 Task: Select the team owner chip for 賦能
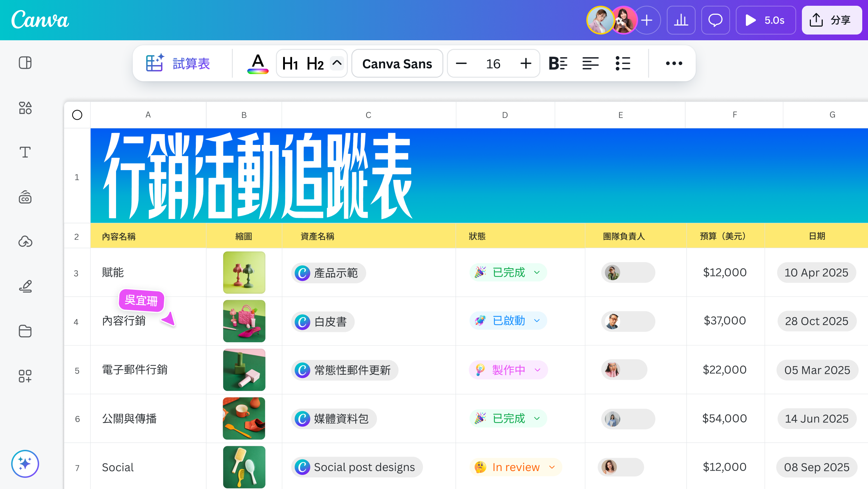(x=628, y=273)
